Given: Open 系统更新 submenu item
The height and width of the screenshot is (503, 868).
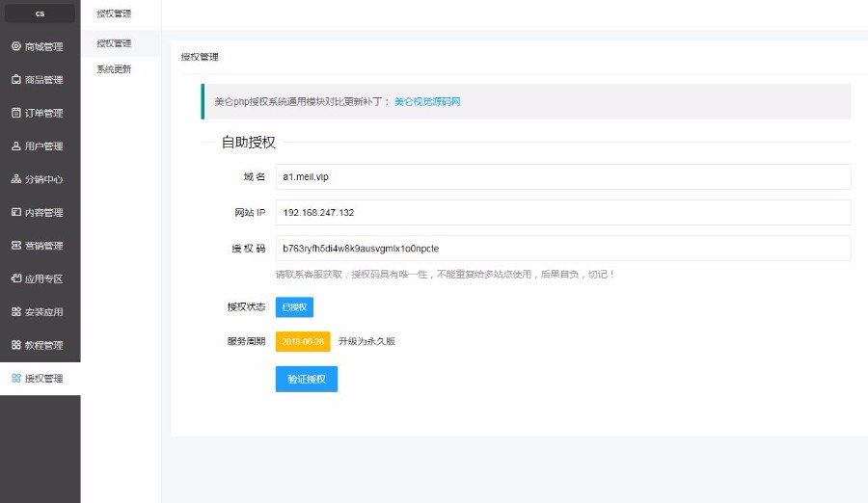Looking at the screenshot, I should tap(114, 69).
